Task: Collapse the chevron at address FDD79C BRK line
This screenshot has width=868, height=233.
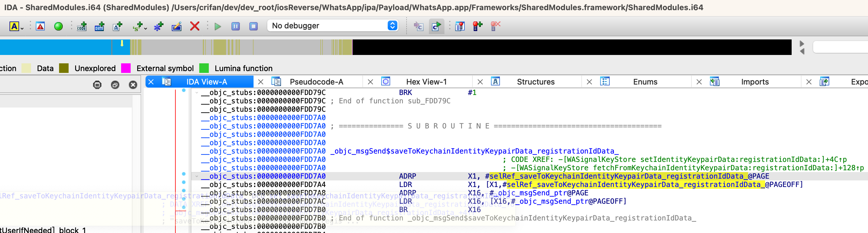Action: tap(197, 93)
